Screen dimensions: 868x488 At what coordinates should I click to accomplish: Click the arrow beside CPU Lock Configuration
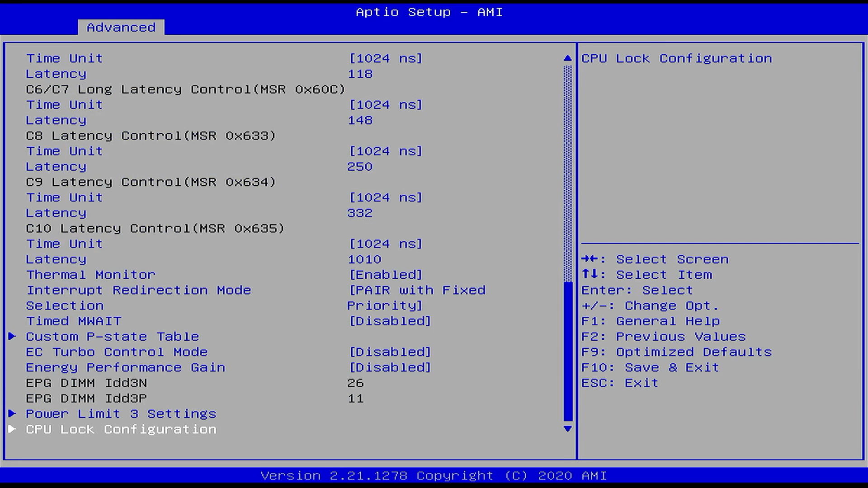pos(12,429)
